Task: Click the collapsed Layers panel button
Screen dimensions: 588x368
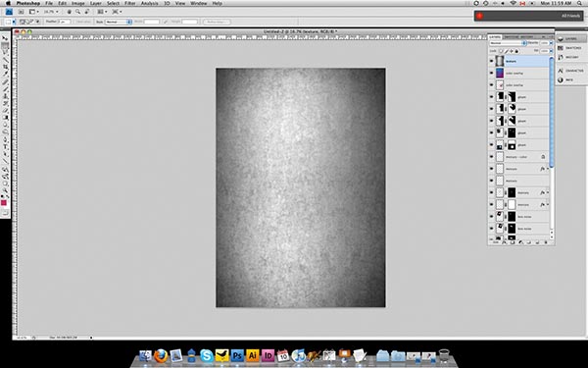Action: click(x=571, y=38)
